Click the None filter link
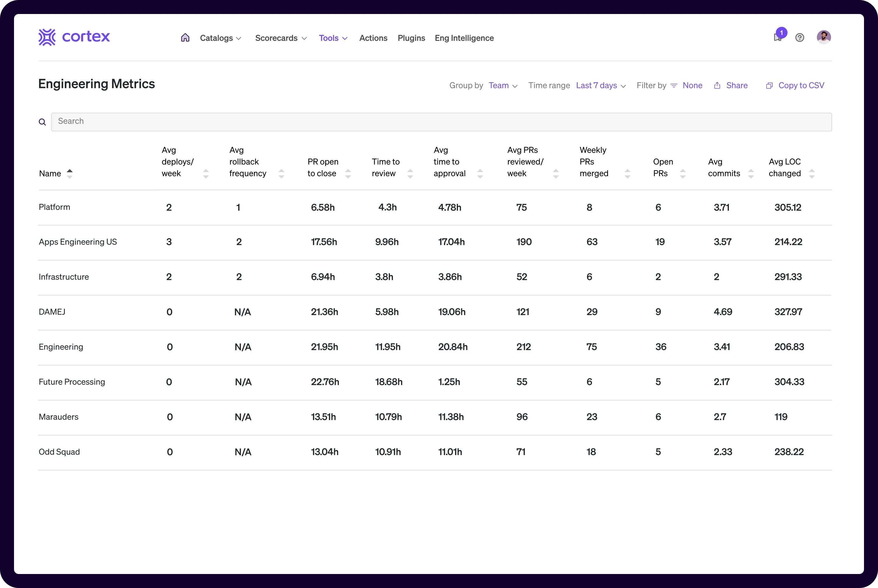 (x=692, y=85)
